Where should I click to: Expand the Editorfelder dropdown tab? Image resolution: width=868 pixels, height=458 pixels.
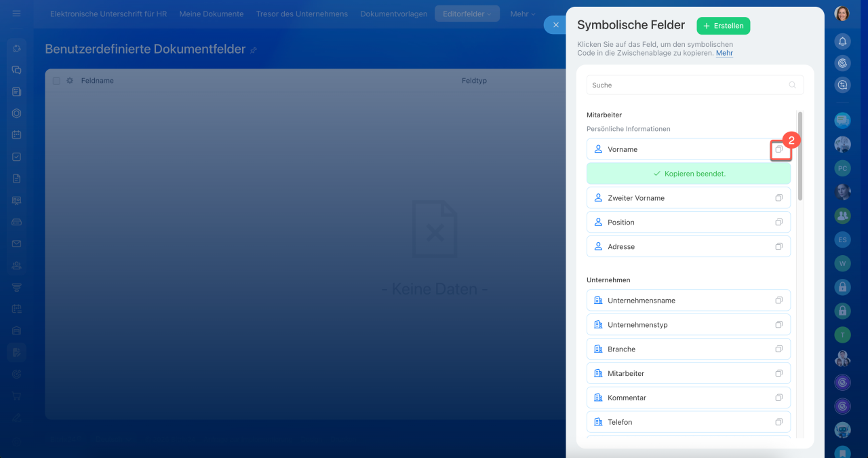click(467, 14)
